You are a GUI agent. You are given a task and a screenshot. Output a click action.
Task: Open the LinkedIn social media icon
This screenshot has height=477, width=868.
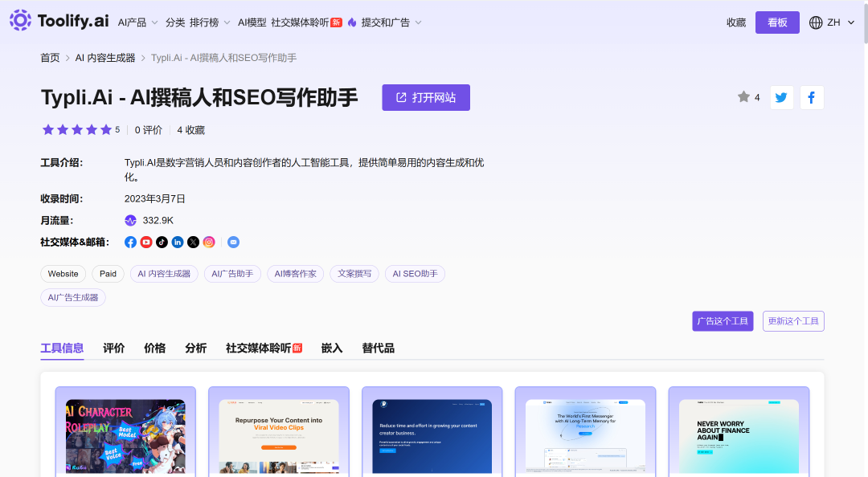pyautogui.click(x=178, y=243)
